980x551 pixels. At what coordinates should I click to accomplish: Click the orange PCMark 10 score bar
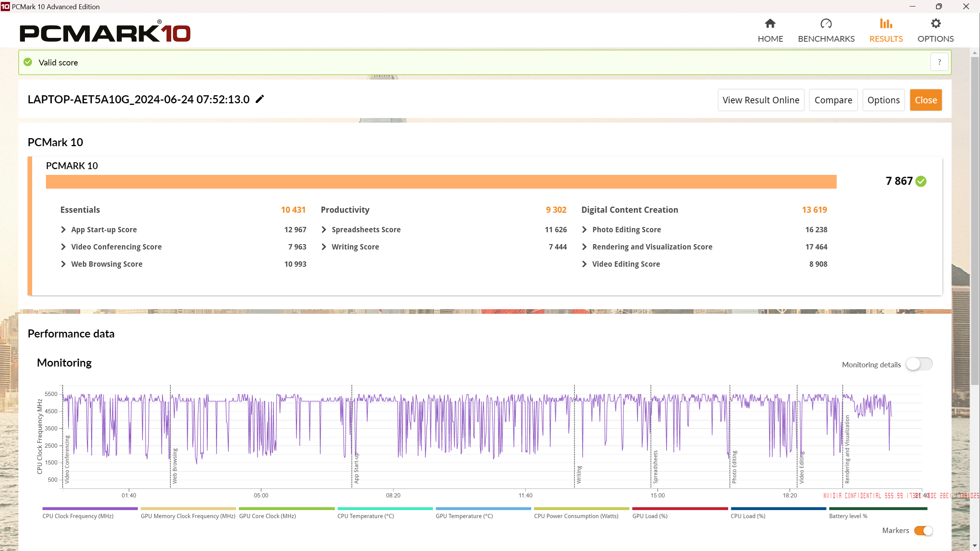(x=441, y=181)
